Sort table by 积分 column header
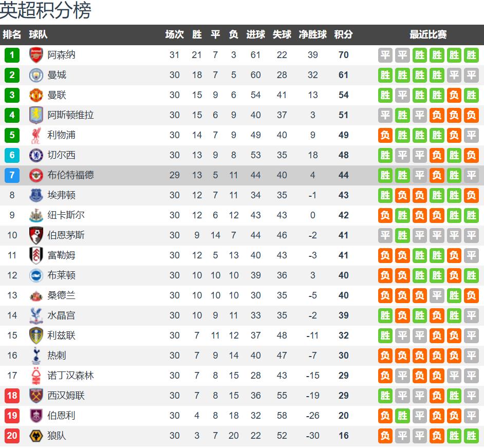Image resolution: width=484 pixels, height=448 pixels. click(343, 35)
